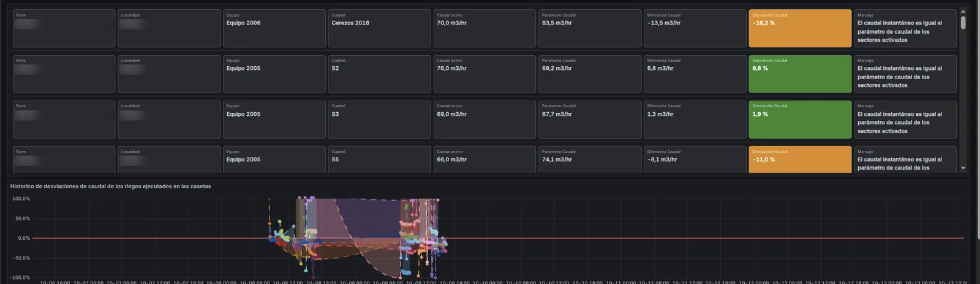This screenshot has height=284, width=980.
Task: Click the Mensaje panel in the Cerezos 2018 row
Action: coord(905,28)
